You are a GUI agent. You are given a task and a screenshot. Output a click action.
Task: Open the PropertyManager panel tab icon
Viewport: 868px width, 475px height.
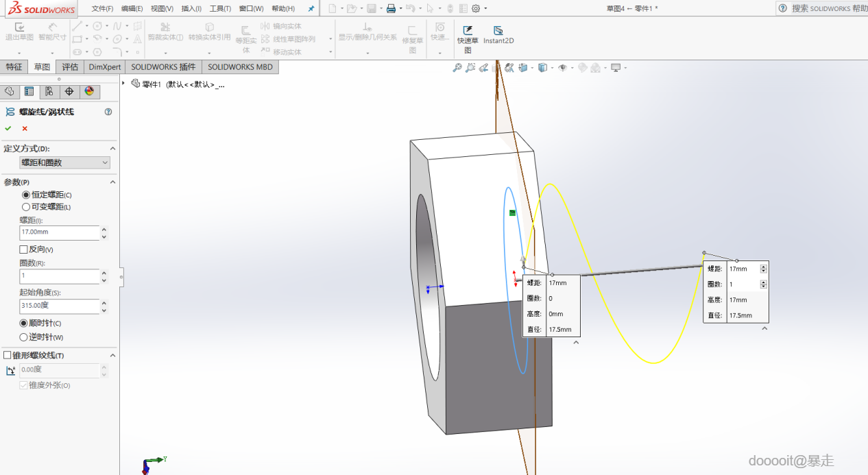(29, 92)
